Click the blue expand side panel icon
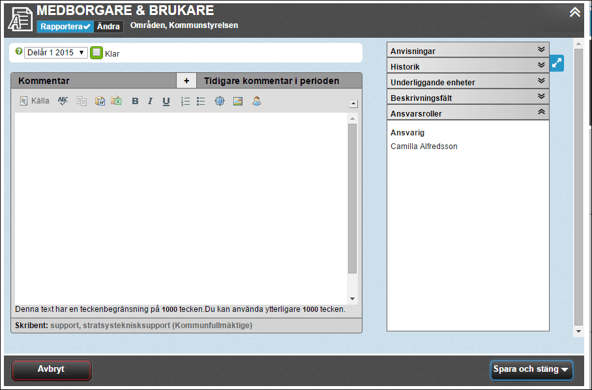This screenshot has height=390, width=592. tap(557, 63)
